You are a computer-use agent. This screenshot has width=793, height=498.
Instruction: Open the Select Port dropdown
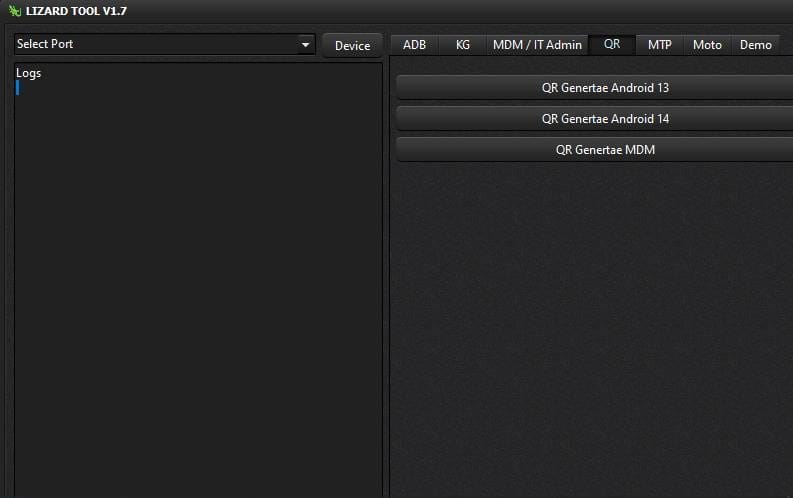point(165,44)
